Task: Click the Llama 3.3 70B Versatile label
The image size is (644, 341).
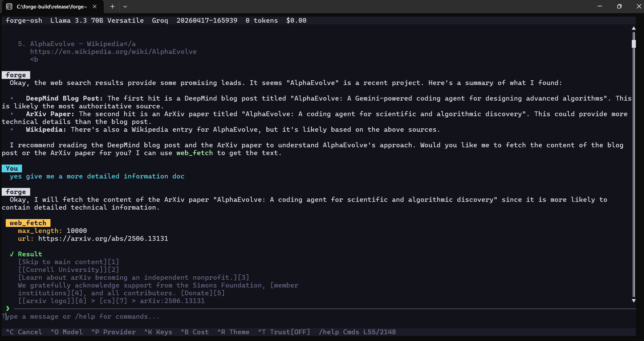Action: click(x=97, y=21)
